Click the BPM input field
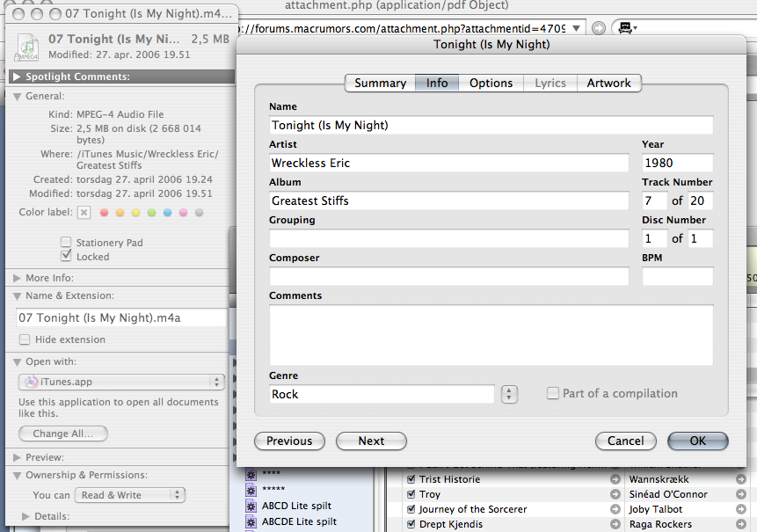The height and width of the screenshot is (532, 757). [x=677, y=276]
